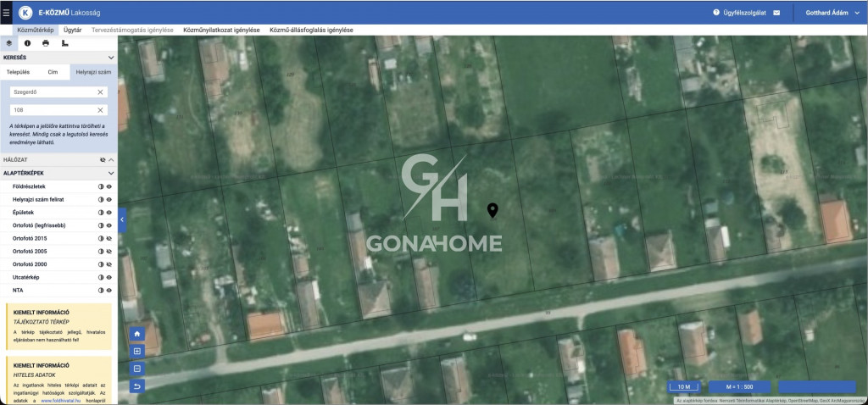Click the print map icon

[x=46, y=42]
